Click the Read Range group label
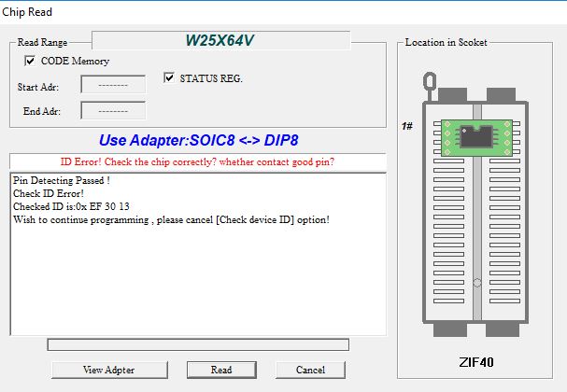 tap(42, 42)
